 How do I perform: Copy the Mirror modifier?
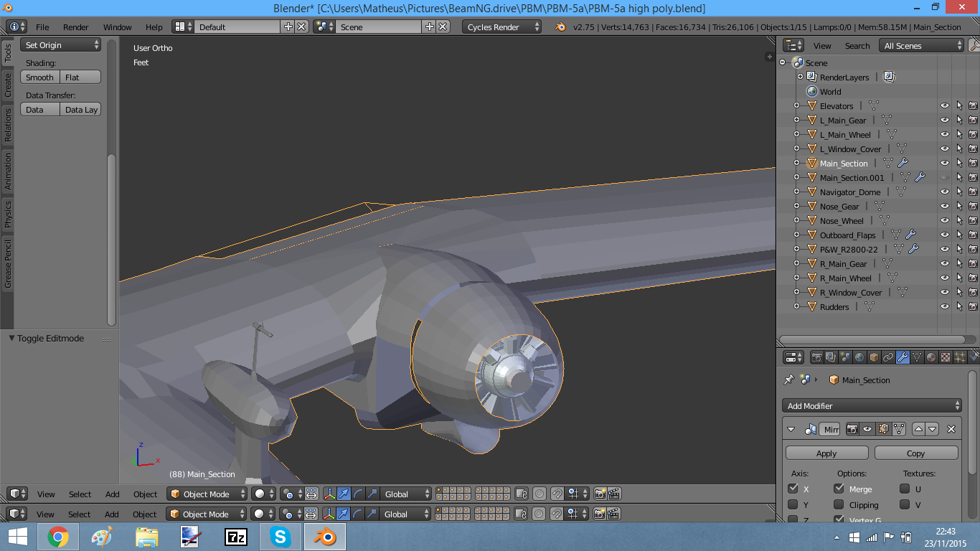point(915,453)
